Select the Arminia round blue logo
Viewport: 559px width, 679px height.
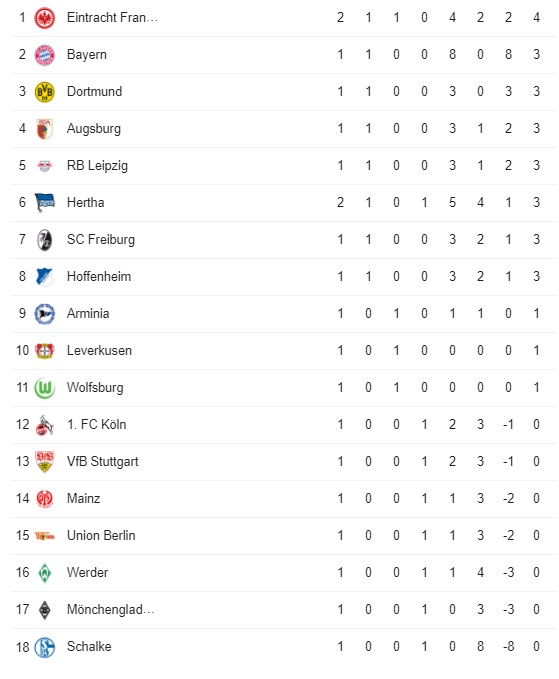pyautogui.click(x=45, y=314)
